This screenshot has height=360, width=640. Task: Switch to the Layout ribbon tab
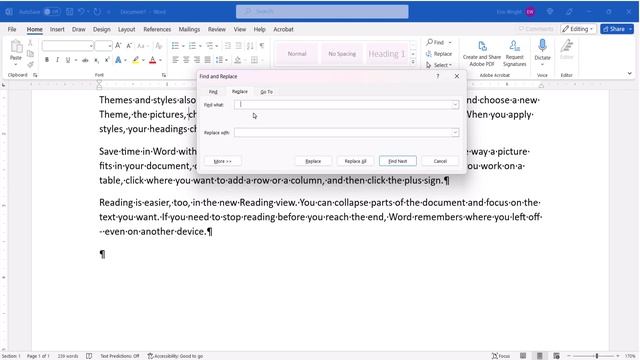[127, 29]
